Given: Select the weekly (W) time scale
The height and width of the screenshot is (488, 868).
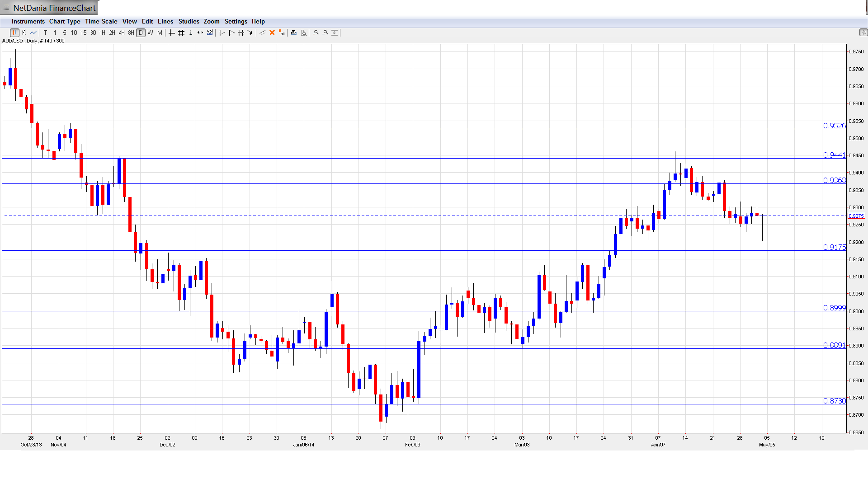Looking at the screenshot, I should pyautogui.click(x=151, y=33).
